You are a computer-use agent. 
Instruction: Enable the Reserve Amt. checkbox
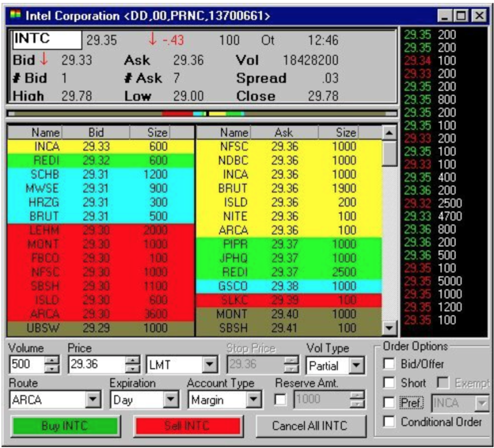(x=280, y=399)
